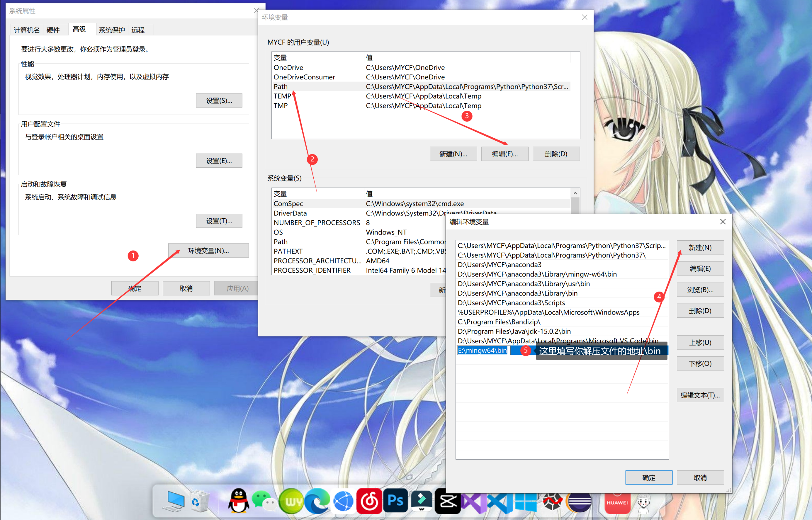Launch WeChat from the dock

264,501
